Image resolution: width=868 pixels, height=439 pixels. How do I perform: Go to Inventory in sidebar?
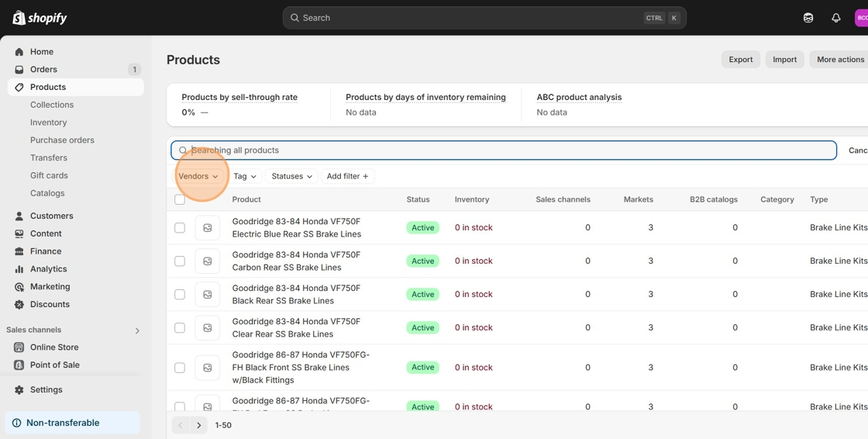[49, 123]
